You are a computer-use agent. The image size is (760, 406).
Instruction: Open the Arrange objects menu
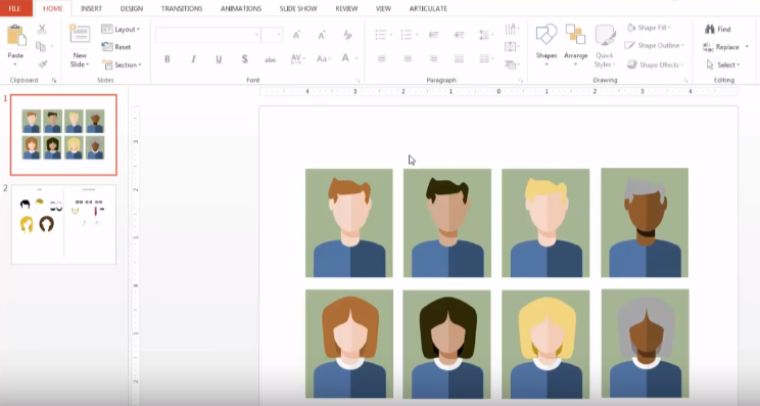[576, 38]
